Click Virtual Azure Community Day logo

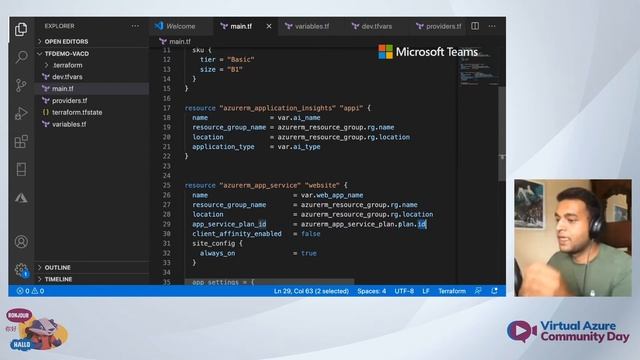pos(568,331)
